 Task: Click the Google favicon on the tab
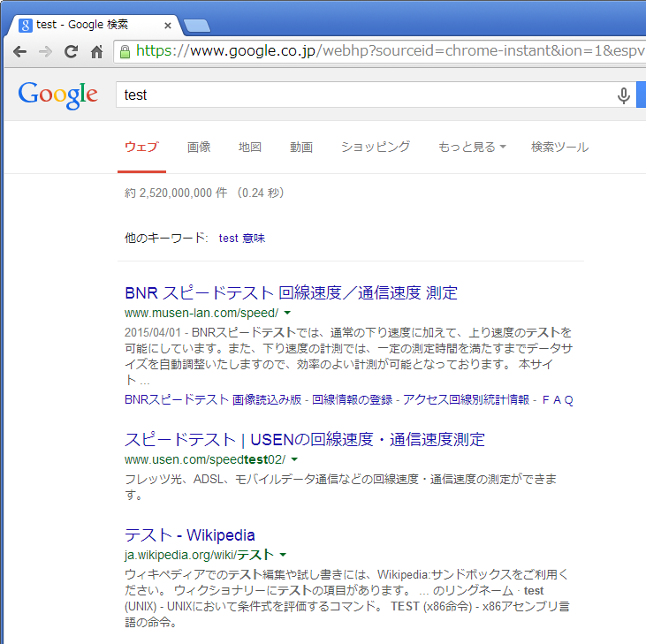pyautogui.click(x=26, y=25)
